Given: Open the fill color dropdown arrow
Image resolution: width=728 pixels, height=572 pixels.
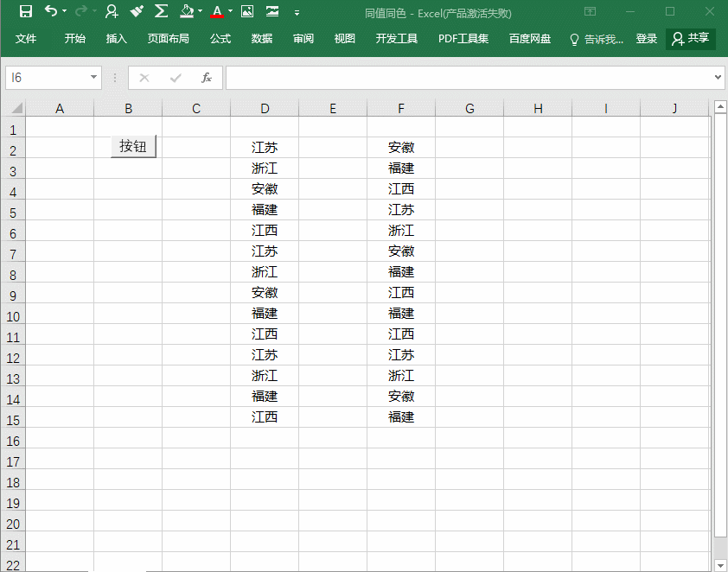Looking at the screenshot, I should [x=200, y=11].
